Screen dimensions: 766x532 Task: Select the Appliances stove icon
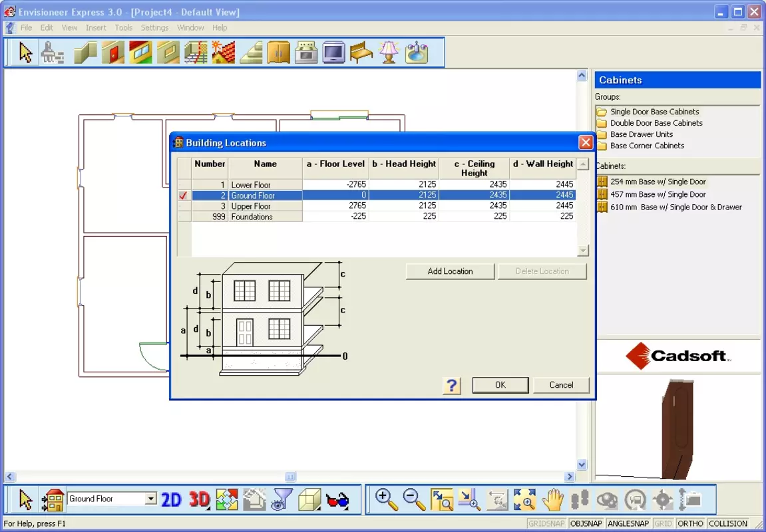[306, 53]
